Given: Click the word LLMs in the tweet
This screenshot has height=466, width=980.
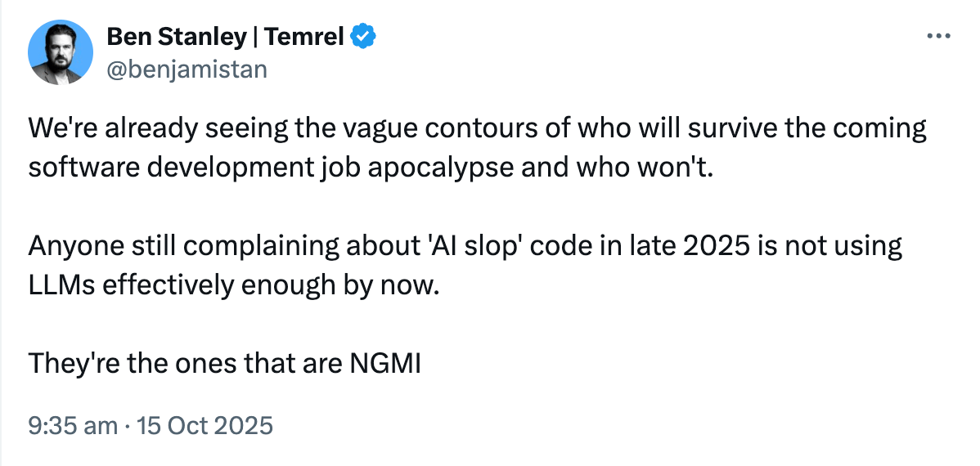Looking at the screenshot, I should tap(61, 285).
